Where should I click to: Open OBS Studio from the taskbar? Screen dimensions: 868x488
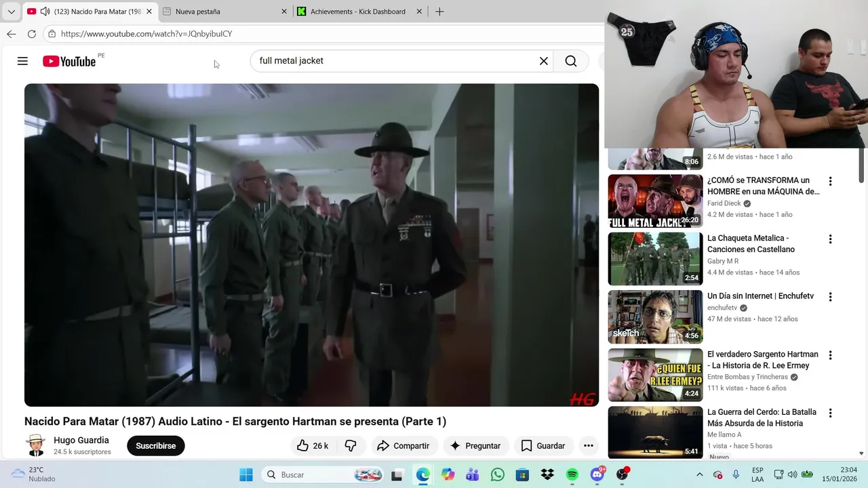point(623,474)
